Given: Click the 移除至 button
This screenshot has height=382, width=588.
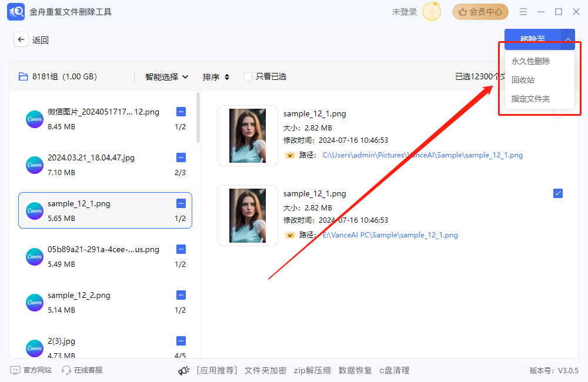Looking at the screenshot, I should click(533, 39).
